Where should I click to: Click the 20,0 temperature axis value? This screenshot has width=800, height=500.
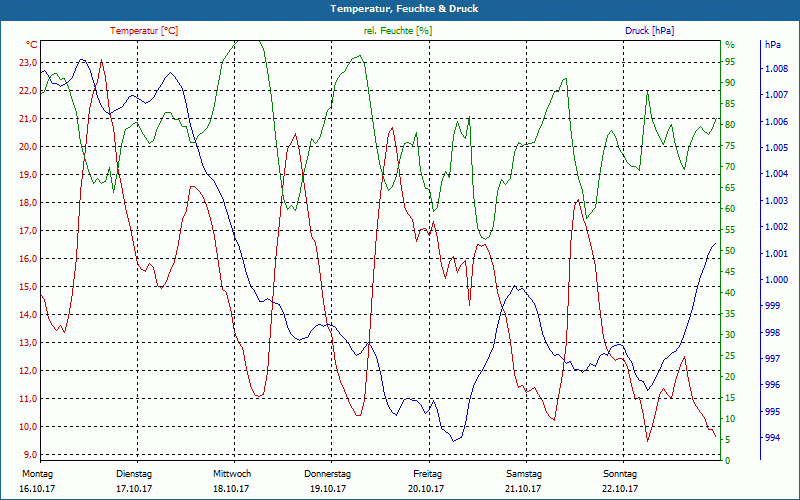tap(28, 147)
